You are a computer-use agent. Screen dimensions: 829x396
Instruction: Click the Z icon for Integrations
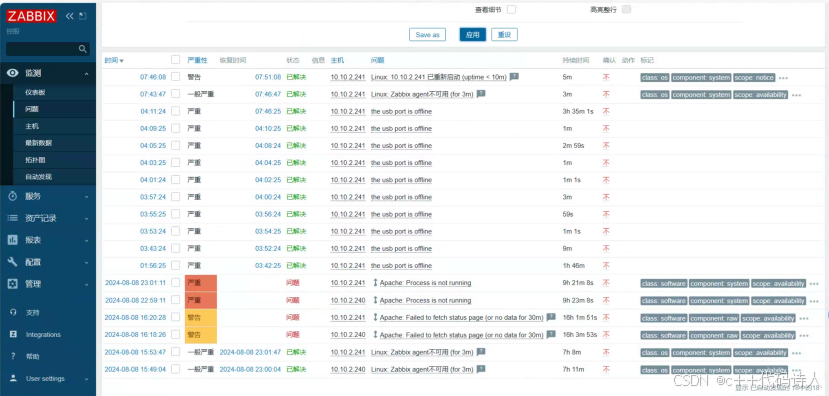pyautogui.click(x=13, y=335)
